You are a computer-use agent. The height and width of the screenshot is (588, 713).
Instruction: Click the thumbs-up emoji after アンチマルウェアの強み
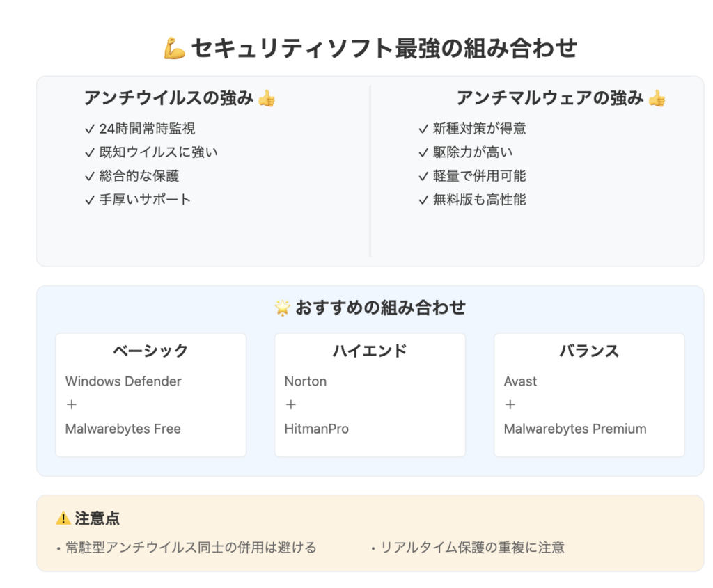(657, 98)
